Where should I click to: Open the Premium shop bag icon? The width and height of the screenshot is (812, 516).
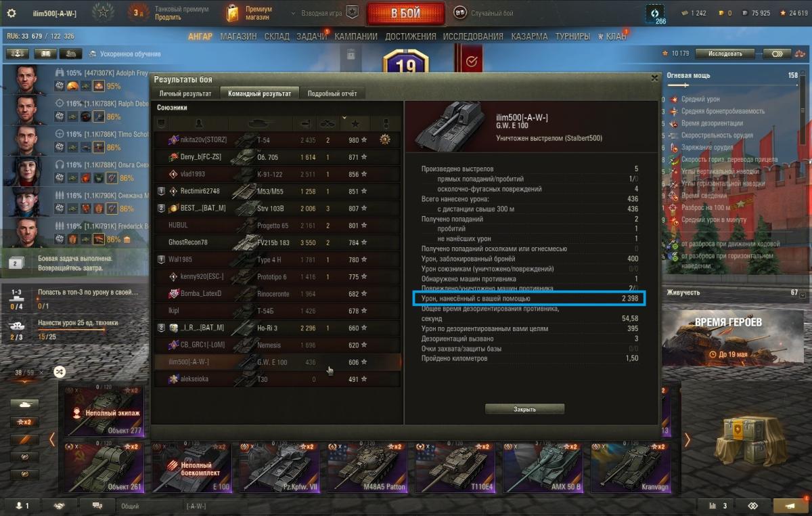233,13
